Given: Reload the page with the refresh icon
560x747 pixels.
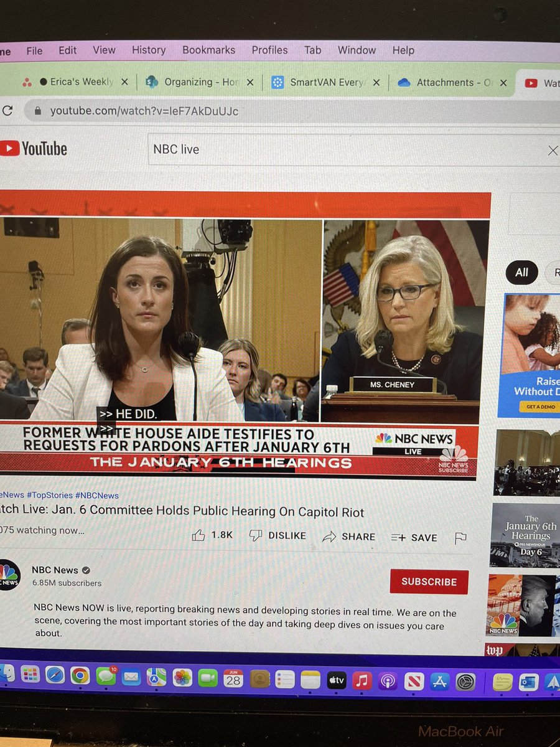Looking at the screenshot, I should pos(9,110).
